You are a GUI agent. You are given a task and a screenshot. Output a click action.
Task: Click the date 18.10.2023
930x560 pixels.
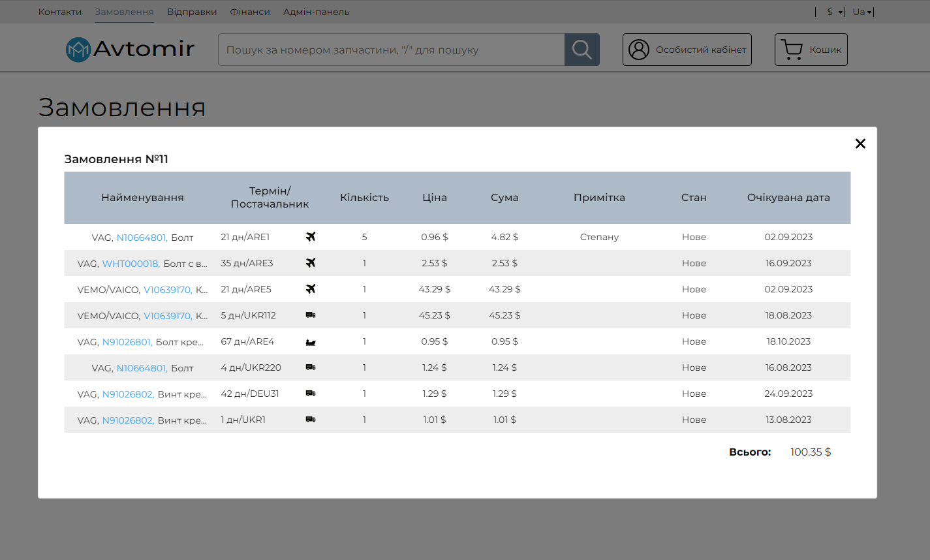click(788, 341)
